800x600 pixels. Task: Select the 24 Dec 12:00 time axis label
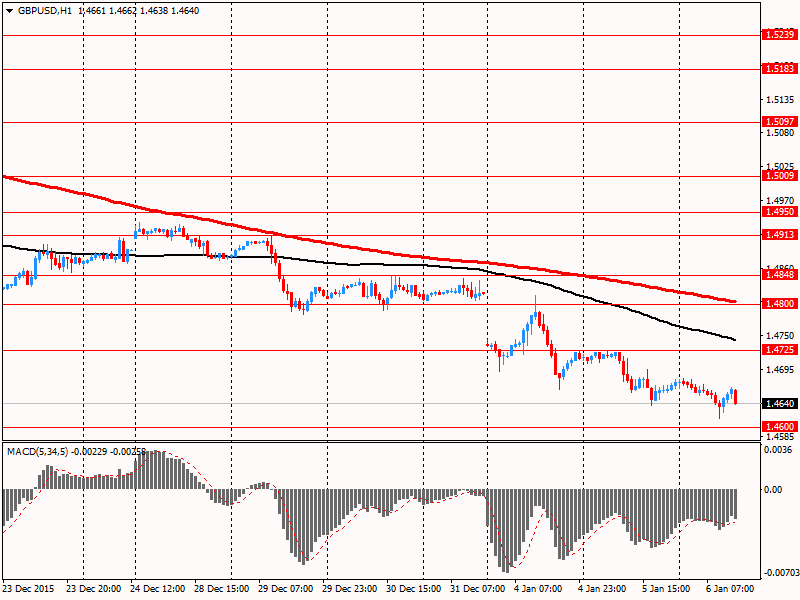(x=157, y=589)
